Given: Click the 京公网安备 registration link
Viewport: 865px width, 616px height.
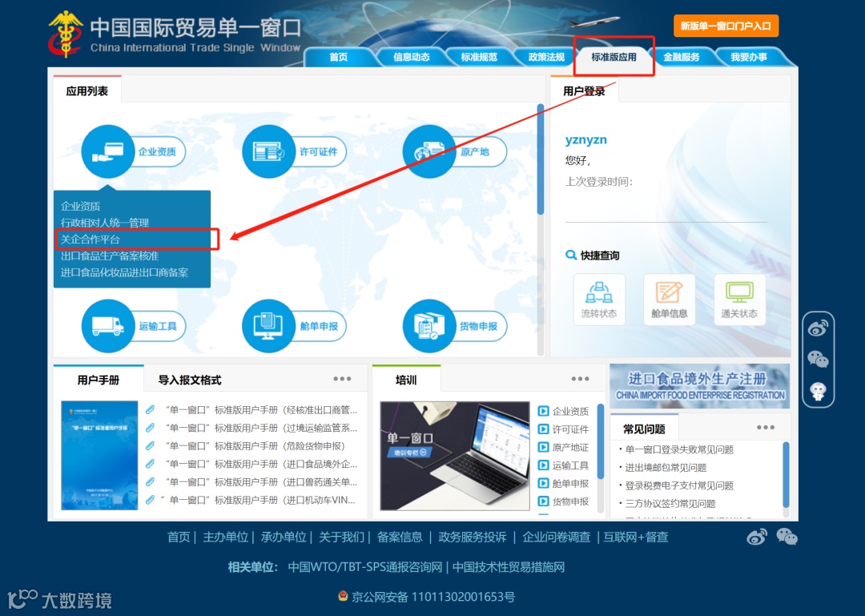Looking at the screenshot, I should pyautogui.click(x=433, y=597).
